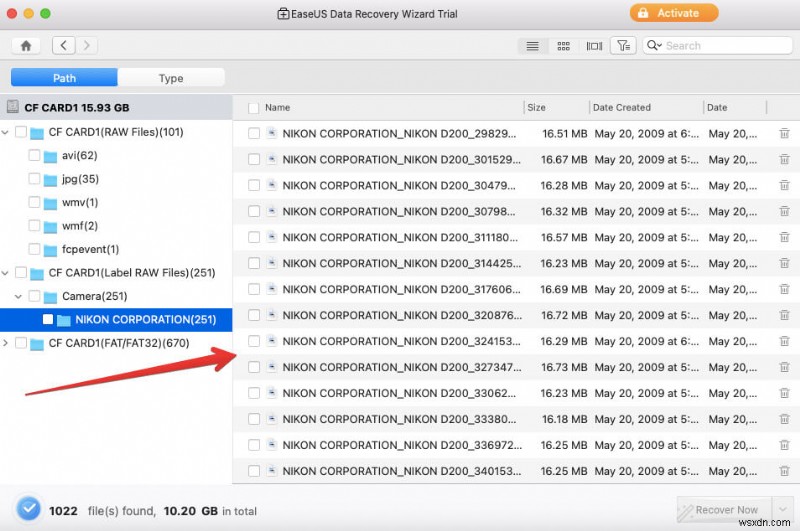800x531 pixels.
Task: Click the CF CARD1 drive icon
Action: [x=13, y=107]
